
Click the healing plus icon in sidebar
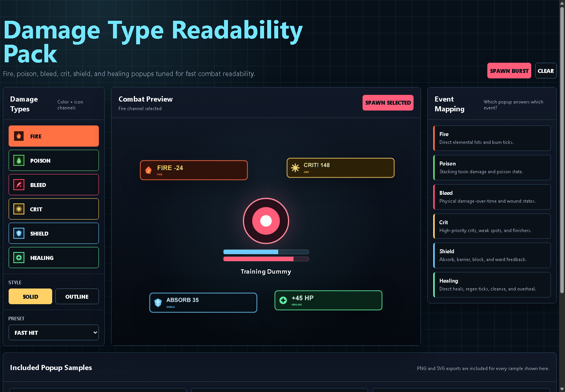coord(19,258)
